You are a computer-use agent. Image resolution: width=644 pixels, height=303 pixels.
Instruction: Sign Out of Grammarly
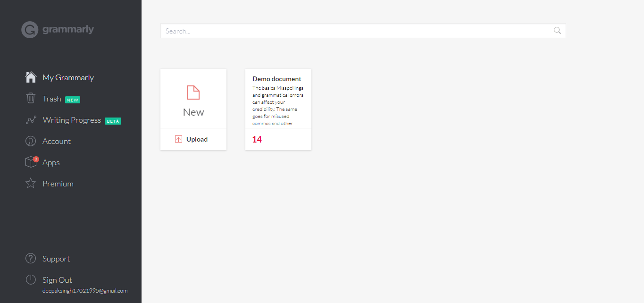tap(57, 279)
